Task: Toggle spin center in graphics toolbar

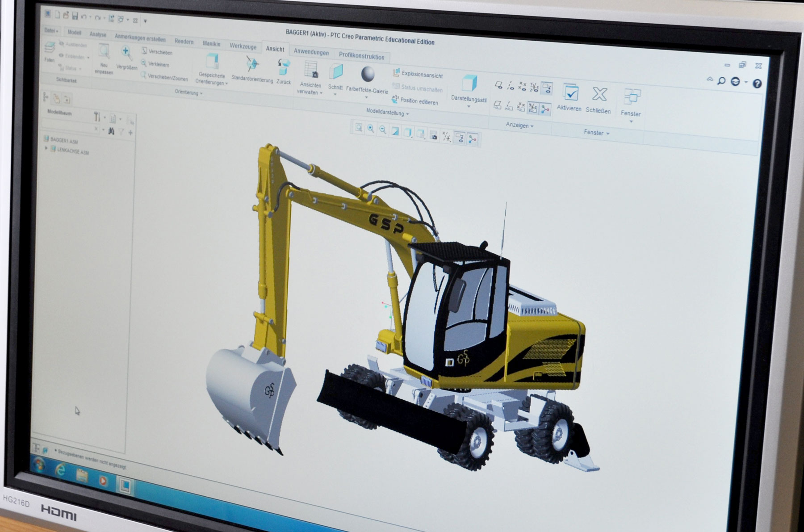Action: (473, 140)
